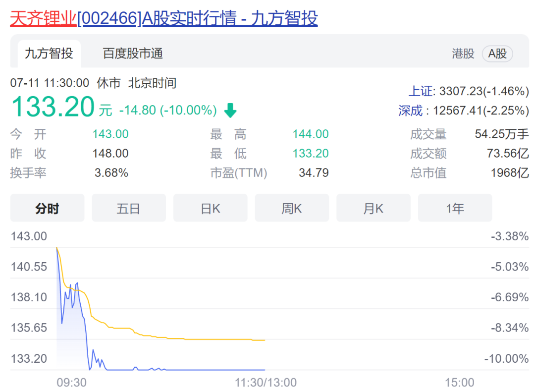Switch chart to 五日 view
535x392 pixels.
129,208
